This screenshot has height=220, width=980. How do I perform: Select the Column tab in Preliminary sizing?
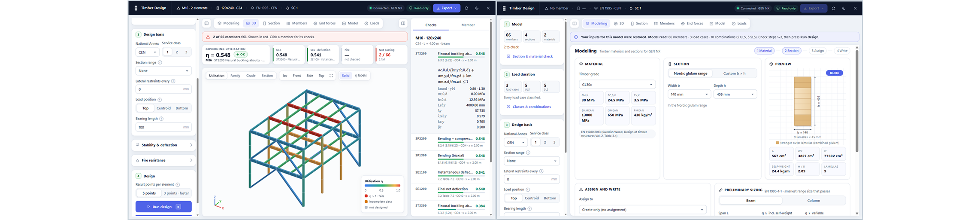[x=814, y=201]
